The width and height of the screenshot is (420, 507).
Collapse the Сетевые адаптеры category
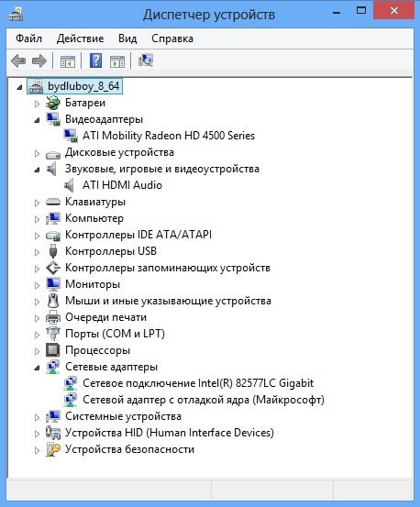(x=37, y=368)
